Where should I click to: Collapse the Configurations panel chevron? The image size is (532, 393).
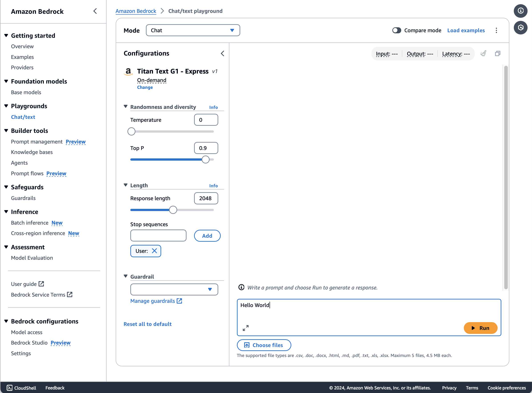(222, 54)
